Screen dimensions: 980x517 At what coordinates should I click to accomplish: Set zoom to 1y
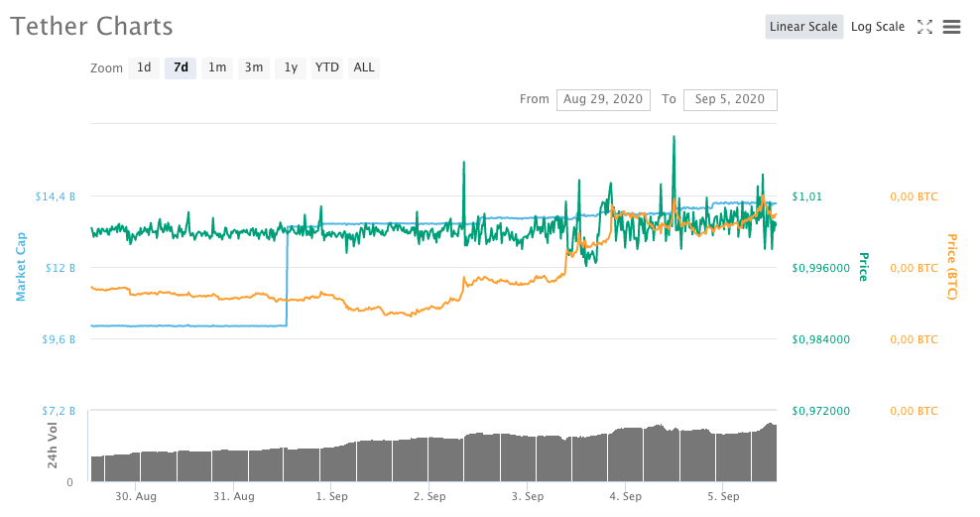click(291, 67)
